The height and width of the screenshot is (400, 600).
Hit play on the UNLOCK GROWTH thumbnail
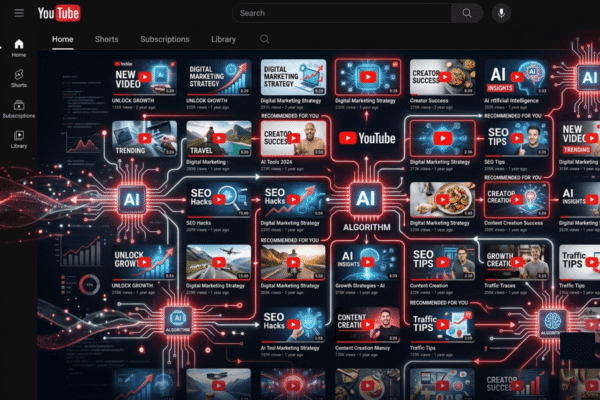[144, 262]
